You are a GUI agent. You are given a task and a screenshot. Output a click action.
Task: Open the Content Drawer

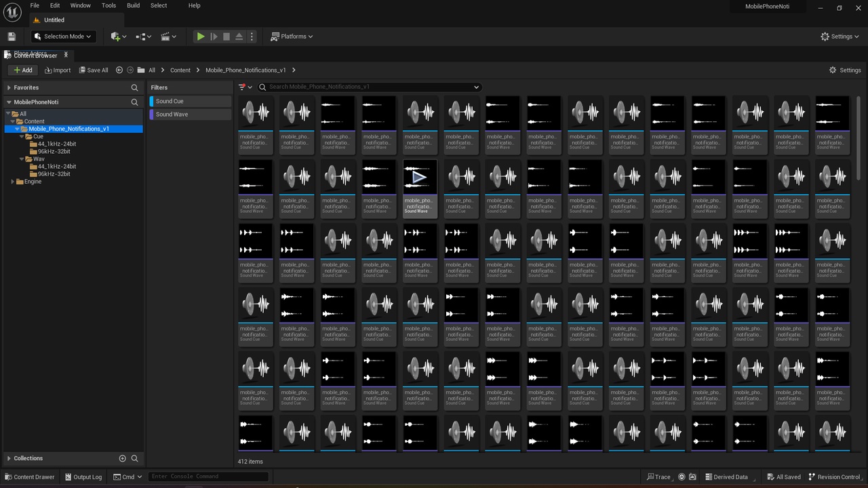coord(29,476)
